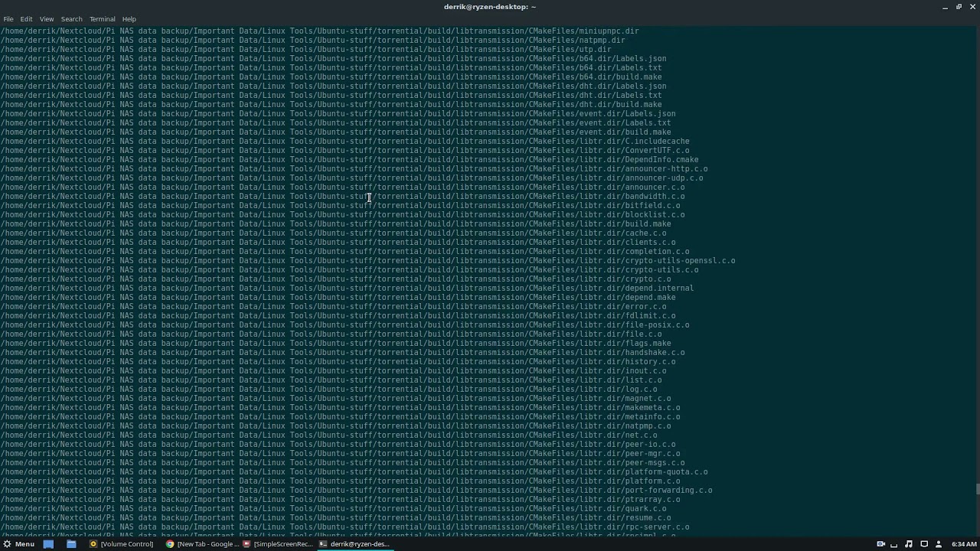This screenshot has width=980, height=551.
Task: Switch to the Volume Control window
Action: [x=122, y=544]
